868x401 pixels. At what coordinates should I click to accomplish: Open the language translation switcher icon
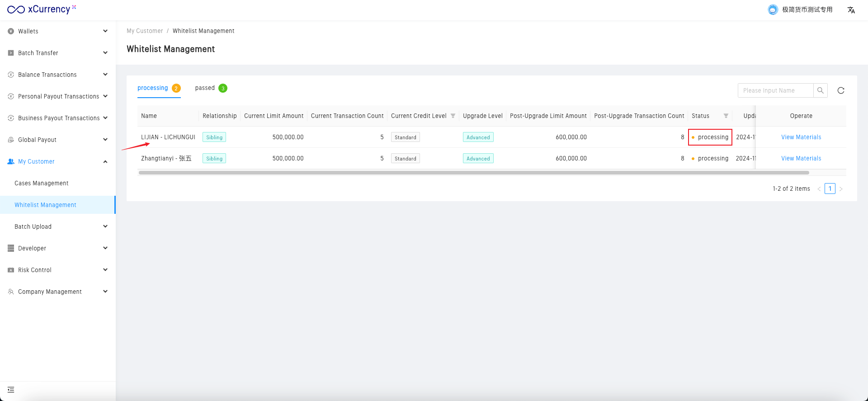[x=851, y=10]
